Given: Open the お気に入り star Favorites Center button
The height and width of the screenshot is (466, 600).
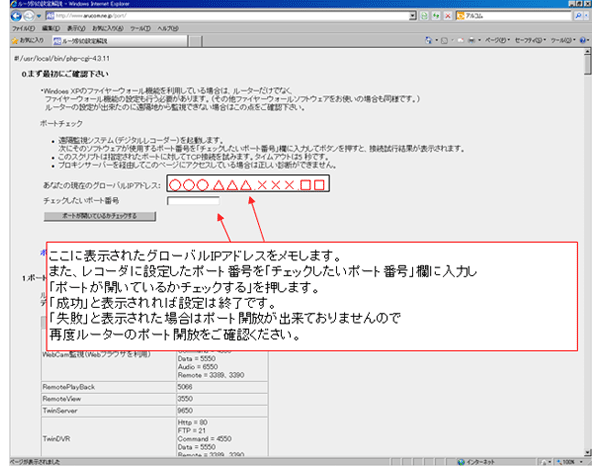Looking at the screenshot, I should coord(28,41).
